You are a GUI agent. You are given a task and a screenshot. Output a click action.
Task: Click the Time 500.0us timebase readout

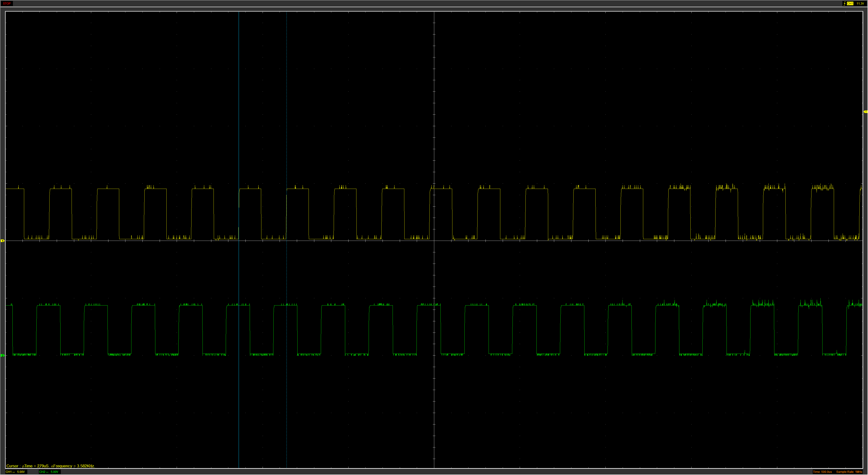pyautogui.click(x=822, y=472)
